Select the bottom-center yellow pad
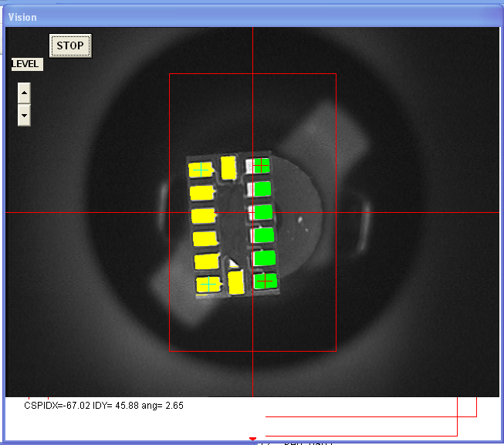 coord(236,281)
